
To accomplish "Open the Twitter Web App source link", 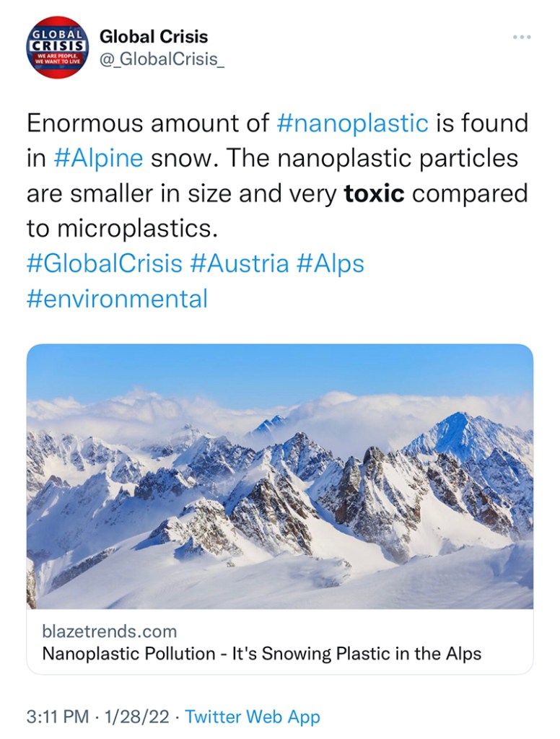I will point(252,717).
